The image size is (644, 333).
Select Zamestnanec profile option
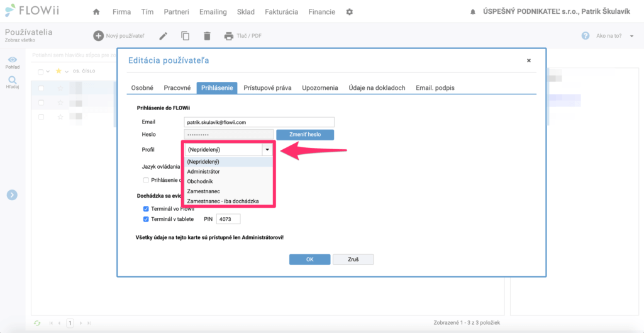228,191
